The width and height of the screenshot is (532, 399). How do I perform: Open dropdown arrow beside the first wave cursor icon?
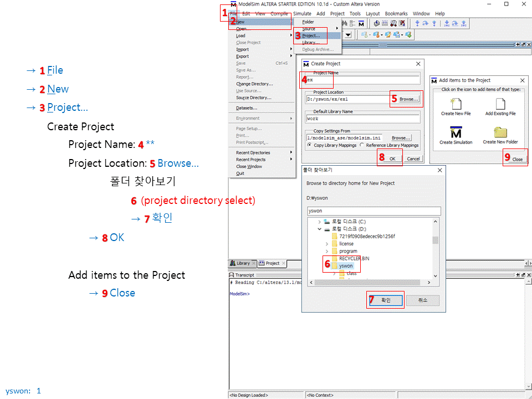(x=371, y=35)
